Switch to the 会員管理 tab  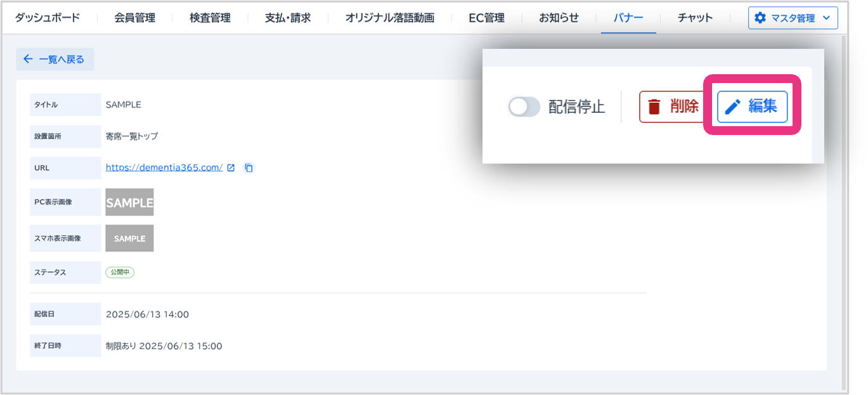(134, 18)
